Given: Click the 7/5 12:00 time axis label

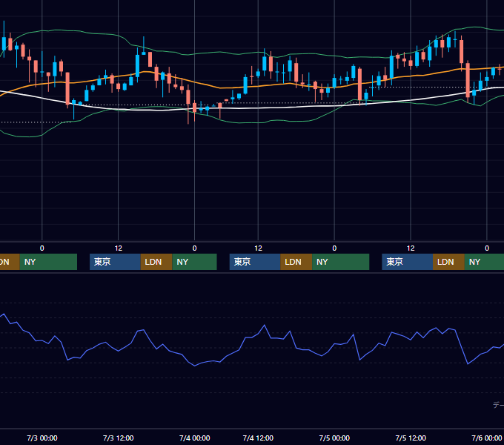Looking at the screenshot, I should point(411,438).
